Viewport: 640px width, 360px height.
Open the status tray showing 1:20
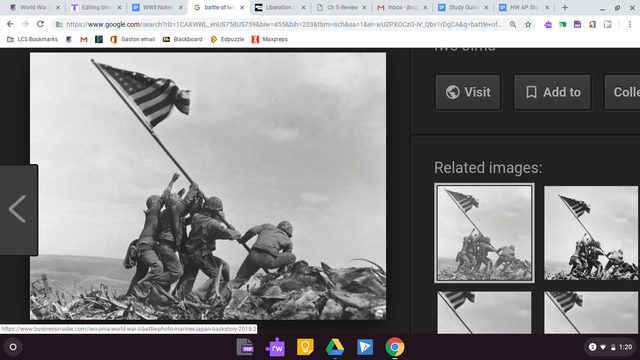tap(610, 347)
